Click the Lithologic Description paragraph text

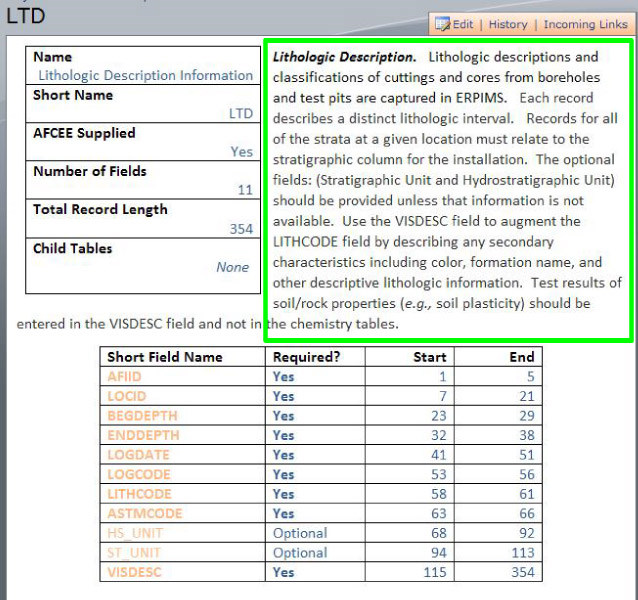[x=447, y=190]
